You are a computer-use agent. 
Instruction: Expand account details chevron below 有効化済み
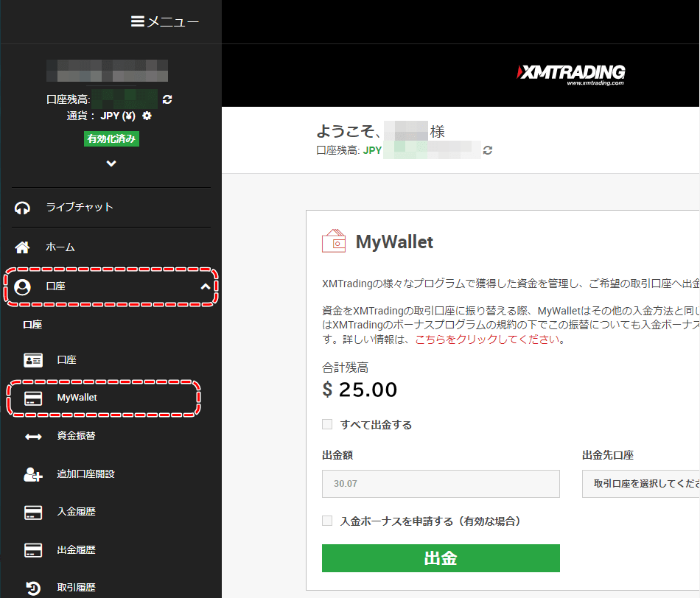pyautogui.click(x=111, y=163)
